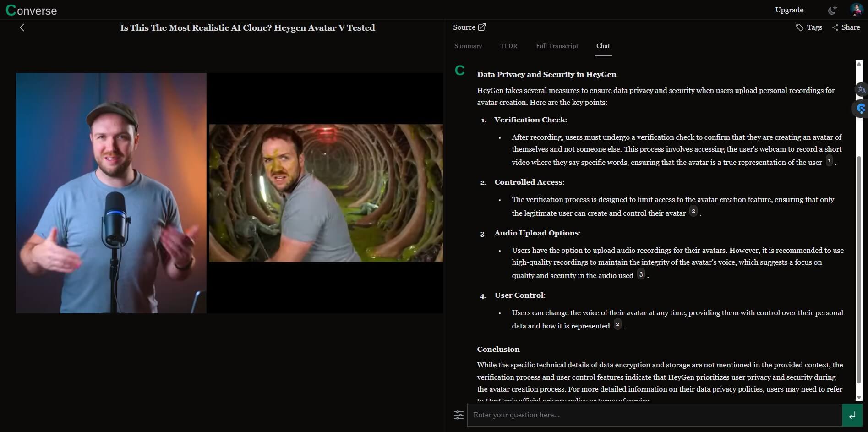Click the blue floating widget icon

(860, 109)
